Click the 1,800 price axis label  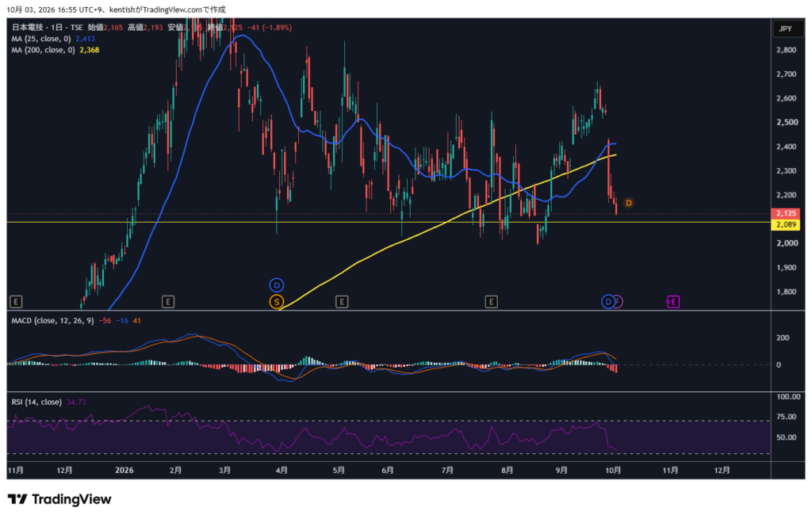(786, 292)
